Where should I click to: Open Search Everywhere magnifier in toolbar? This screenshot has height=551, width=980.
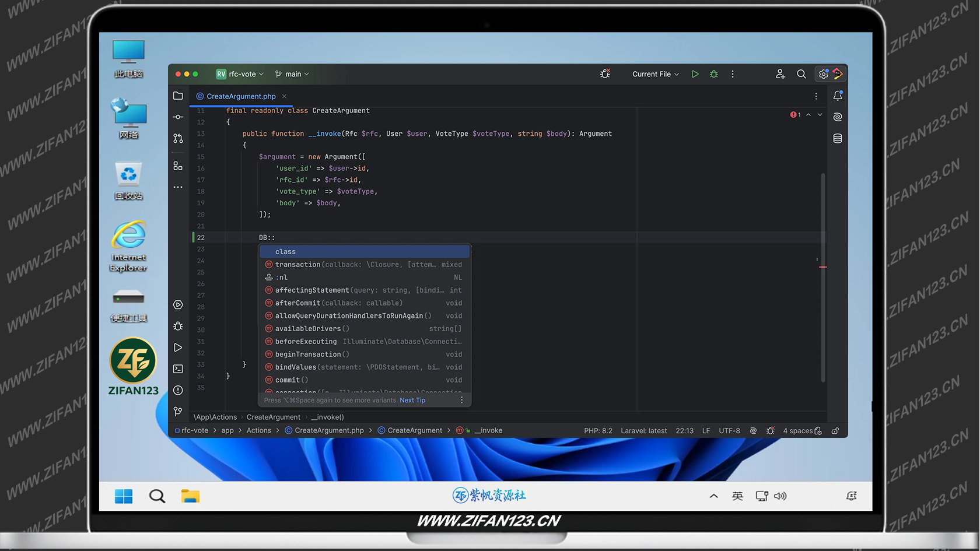tap(801, 74)
